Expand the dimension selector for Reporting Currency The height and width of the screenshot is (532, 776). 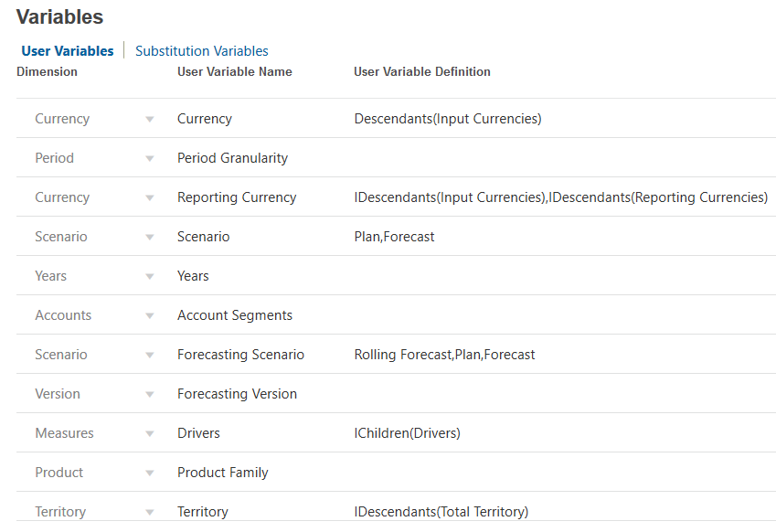(149, 197)
